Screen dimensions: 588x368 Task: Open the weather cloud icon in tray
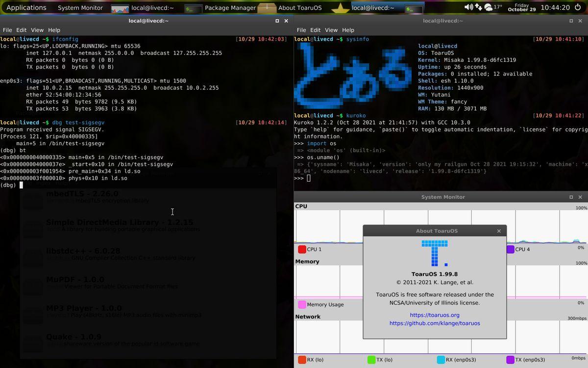tap(488, 7)
